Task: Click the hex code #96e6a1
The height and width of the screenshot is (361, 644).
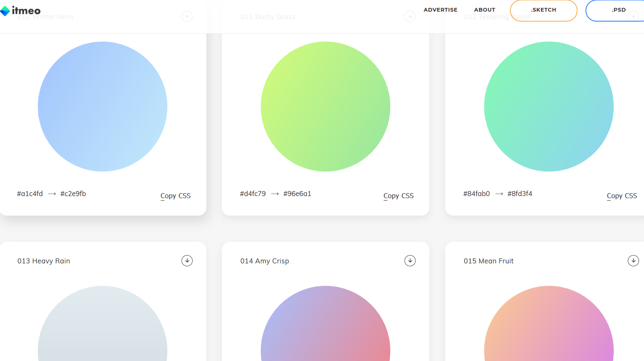Action: 297,194
